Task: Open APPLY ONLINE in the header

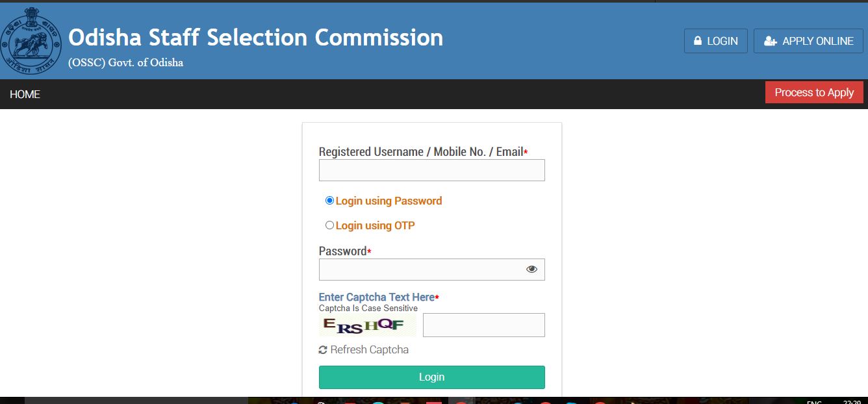Action: pos(808,40)
